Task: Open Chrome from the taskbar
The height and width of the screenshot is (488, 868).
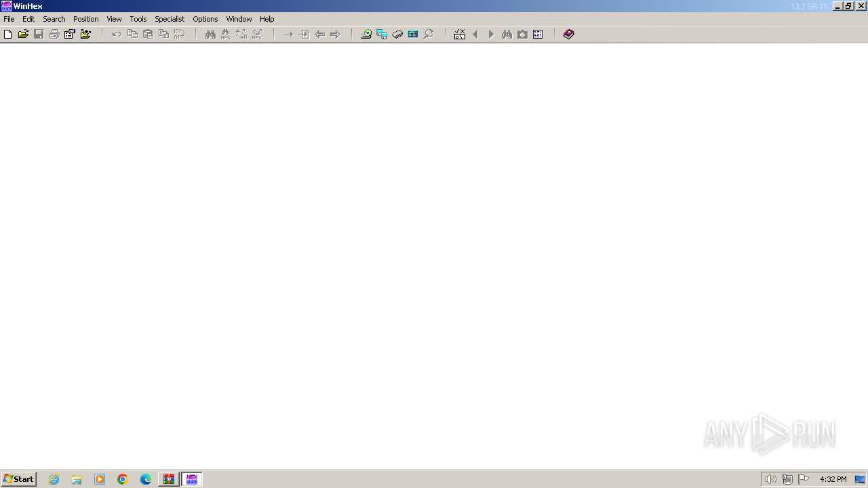Action: pos(123,479)
